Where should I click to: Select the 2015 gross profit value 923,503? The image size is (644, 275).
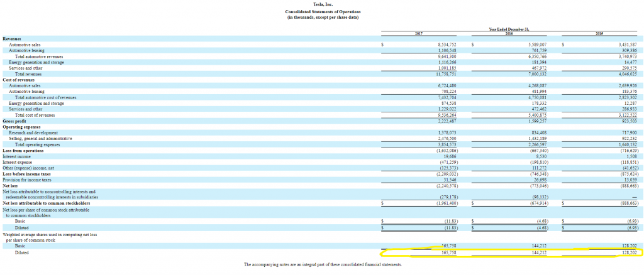point(630,121)
